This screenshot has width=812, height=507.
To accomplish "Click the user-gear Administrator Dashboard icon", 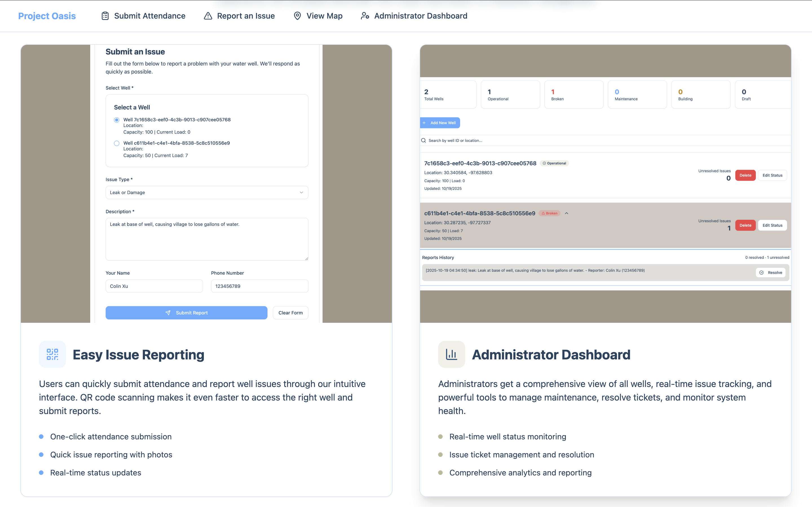I will click(365, 16).
